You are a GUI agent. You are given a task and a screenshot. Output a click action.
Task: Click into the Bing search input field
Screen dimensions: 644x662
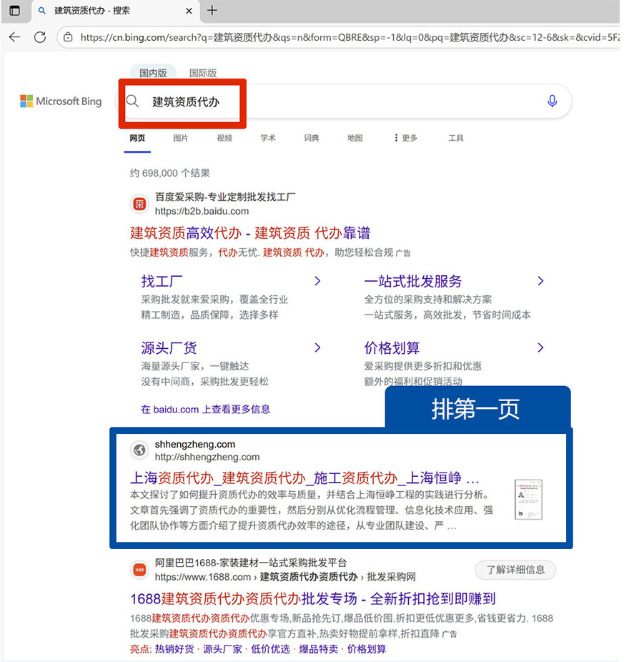point(343,102)
